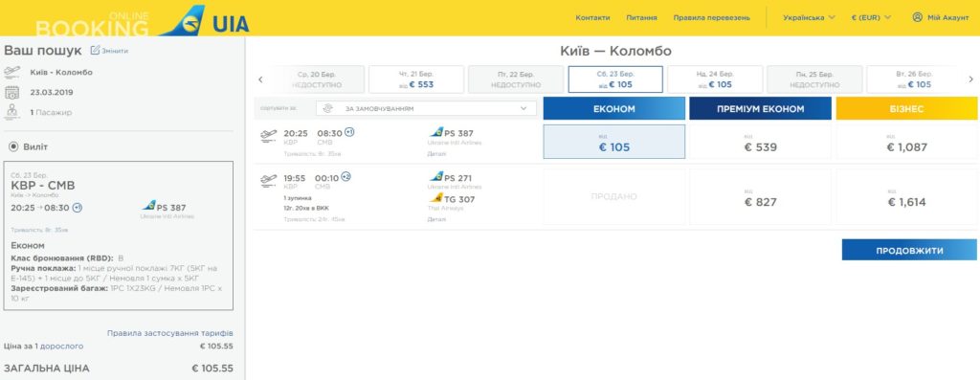Show next dates with right arrow

[970, 79]
